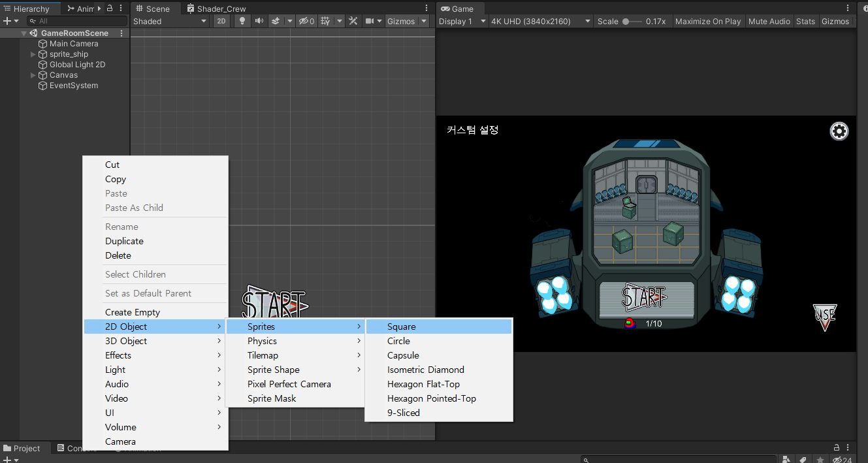Expand the sprite_ship tree item
This screenshot has width=868, height=463.
33,54
